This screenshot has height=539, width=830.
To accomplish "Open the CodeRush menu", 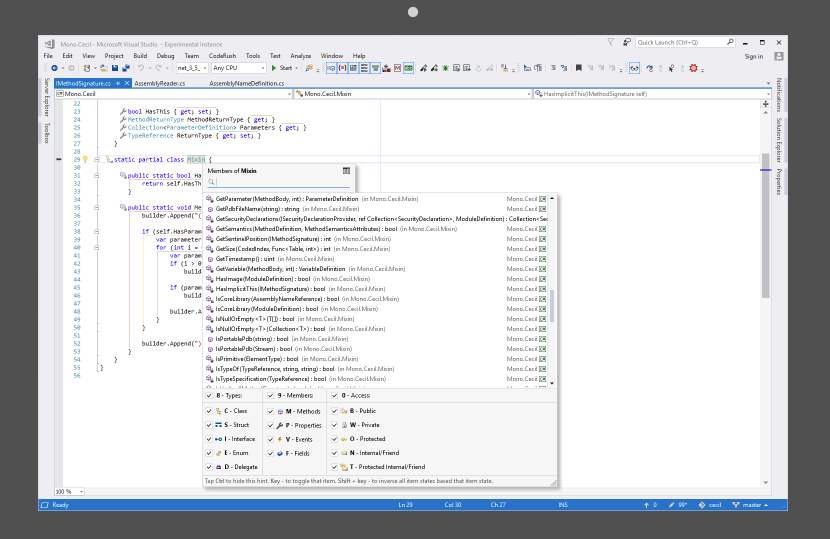I will pyautogui.click(x=222, y=56).
